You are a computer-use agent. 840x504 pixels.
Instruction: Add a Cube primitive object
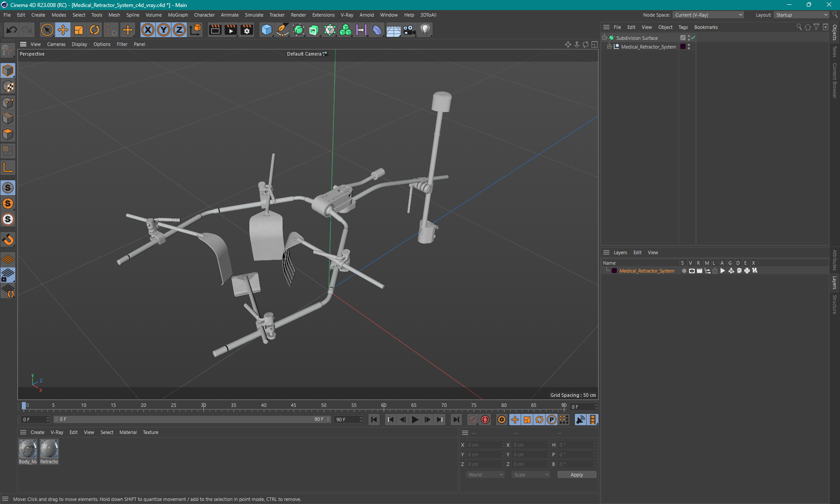(266, 30)
